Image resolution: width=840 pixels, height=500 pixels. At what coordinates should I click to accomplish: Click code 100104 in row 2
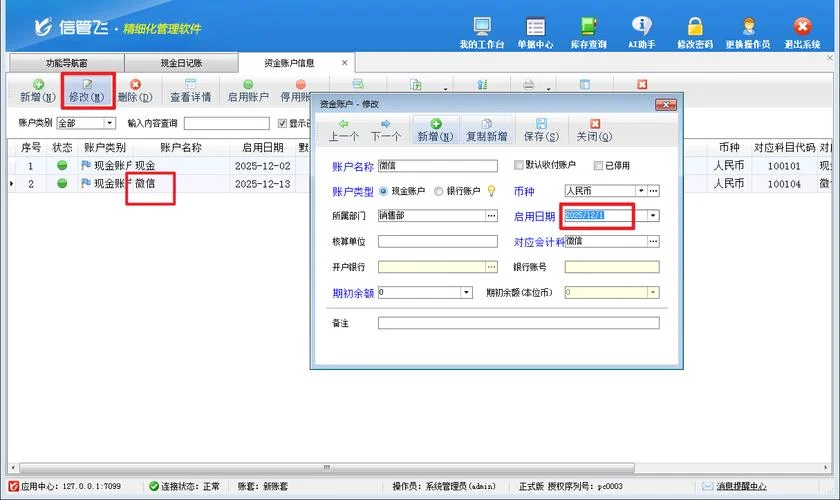coord(784,184)
